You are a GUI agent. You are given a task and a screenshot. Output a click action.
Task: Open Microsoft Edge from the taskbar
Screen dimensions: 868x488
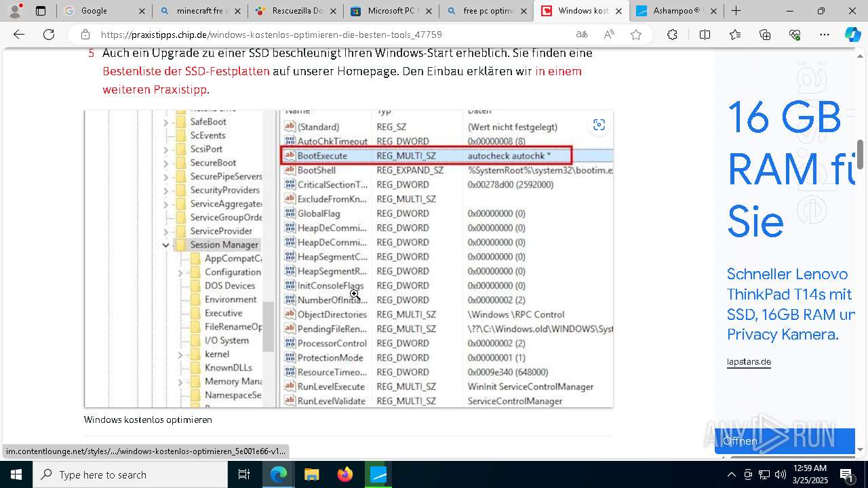pyautogui.click(x=279, y=474)
